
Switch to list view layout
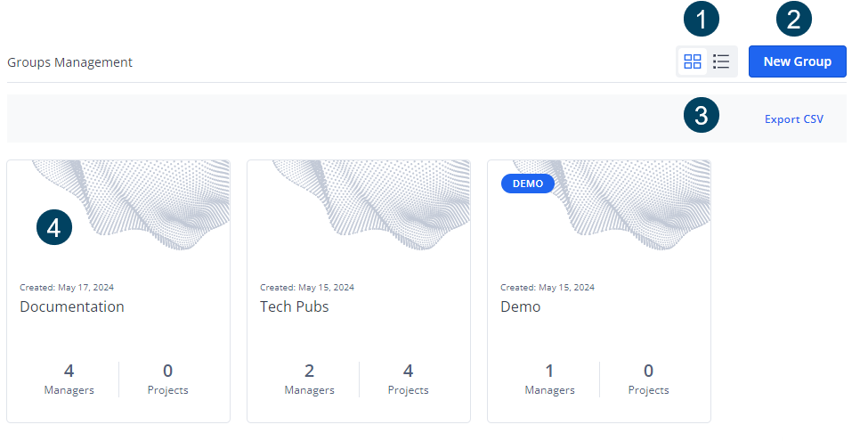pyautogui.click(x=722, y=61)
